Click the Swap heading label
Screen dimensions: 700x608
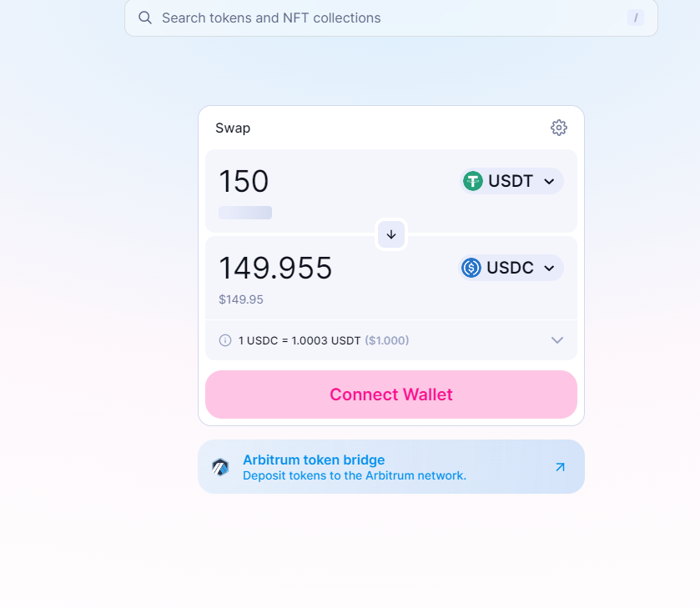point(233,128)
